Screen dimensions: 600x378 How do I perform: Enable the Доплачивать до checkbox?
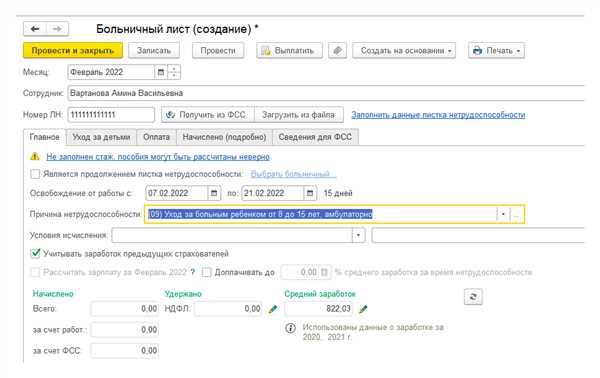(x=206, y=272)
